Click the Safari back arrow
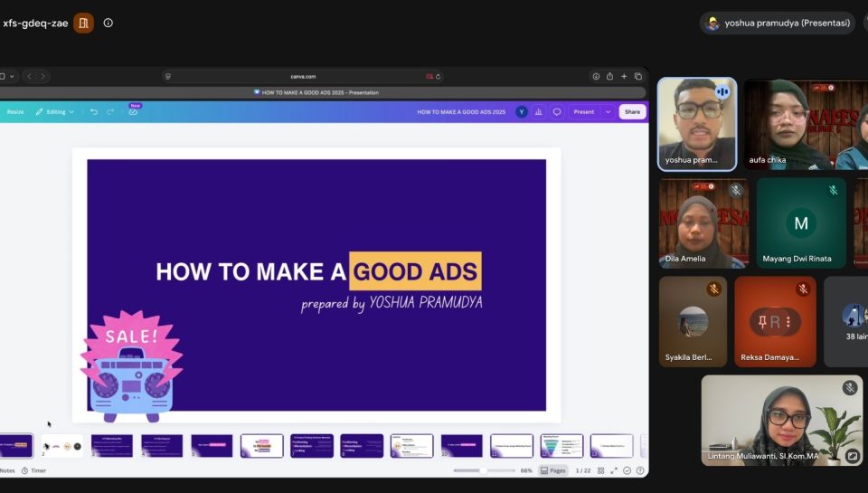Viewport: 868px width, 493px height. [30, 77]
